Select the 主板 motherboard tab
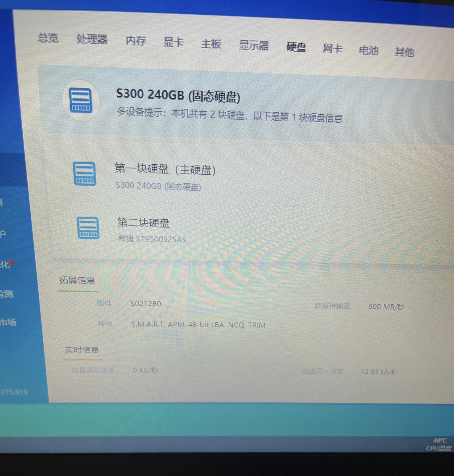Screen dimensions: 454x476 pos(211,44)
